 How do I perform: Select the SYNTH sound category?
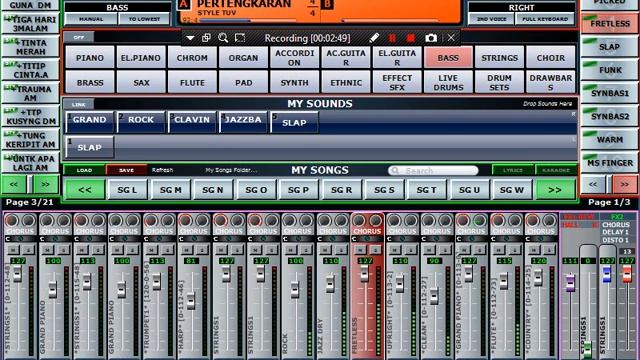[295, 82]
